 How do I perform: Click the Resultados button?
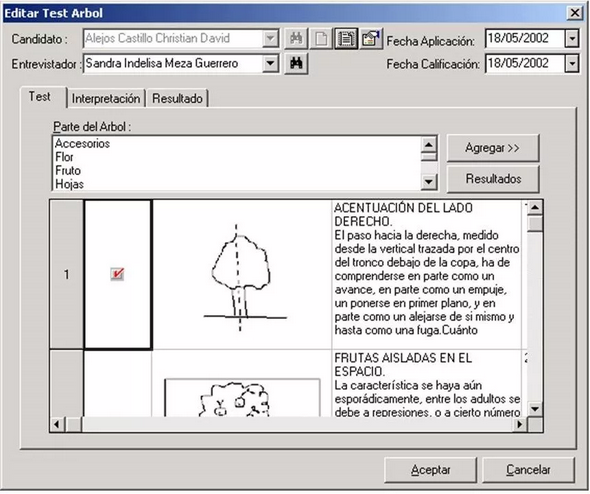pos(493,179)
